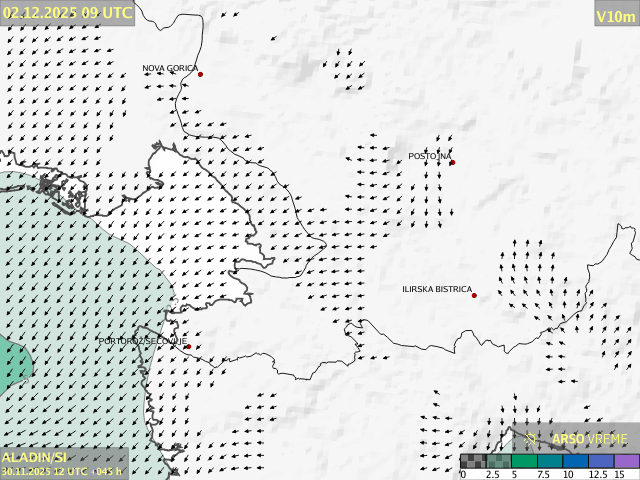
Task: Click the teal 7.5–10 legend swatch
Action: point(550,462)
